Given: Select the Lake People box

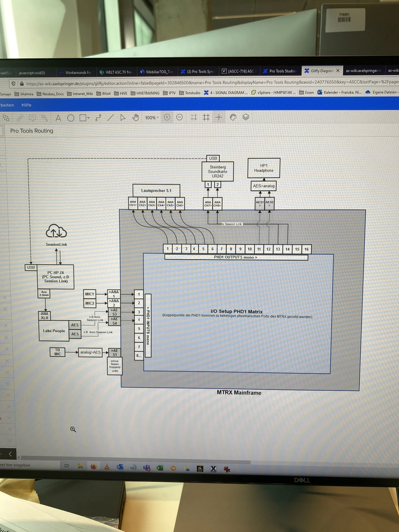Looking at the screenshot, I should [54, 331].
